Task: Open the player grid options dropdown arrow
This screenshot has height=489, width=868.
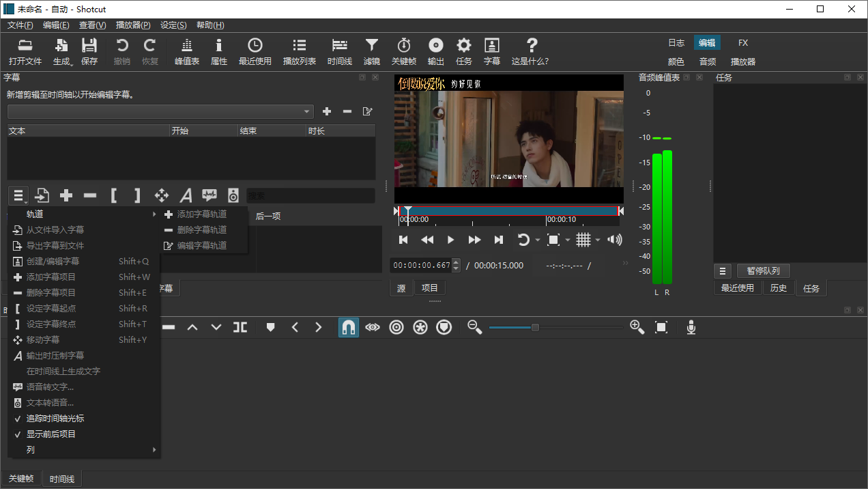Action: coord(598,240)
